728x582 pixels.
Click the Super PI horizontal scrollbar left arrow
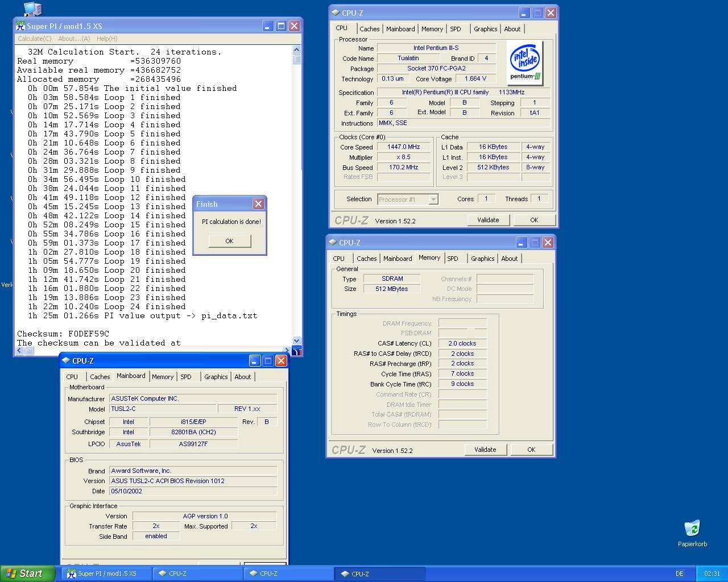[x=19, y=351]
